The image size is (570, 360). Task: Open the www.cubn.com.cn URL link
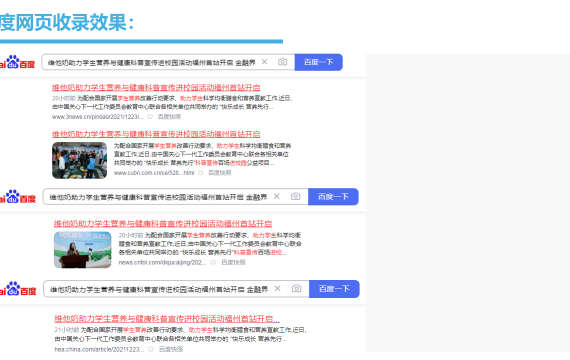click(154, 173)
